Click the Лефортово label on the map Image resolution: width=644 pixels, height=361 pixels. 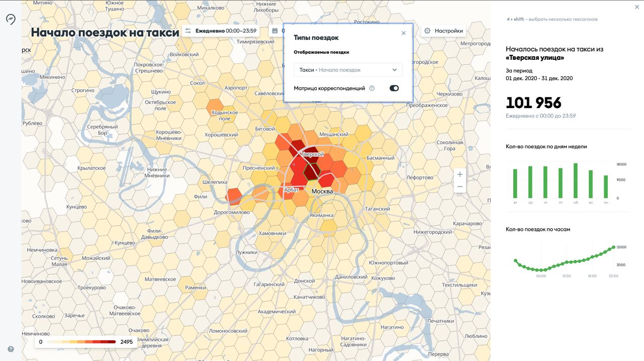click(420, 177)
